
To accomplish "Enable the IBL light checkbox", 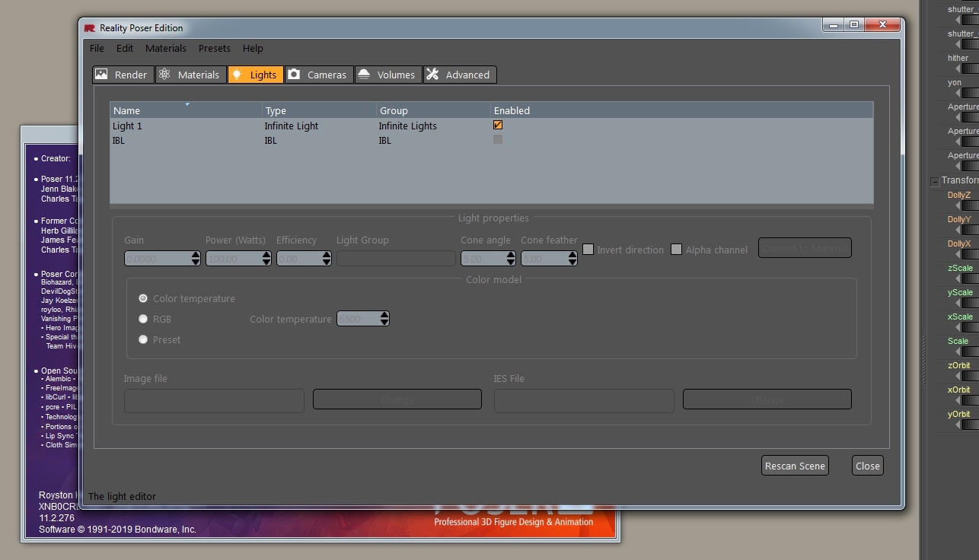I will (x=498, y=140).
